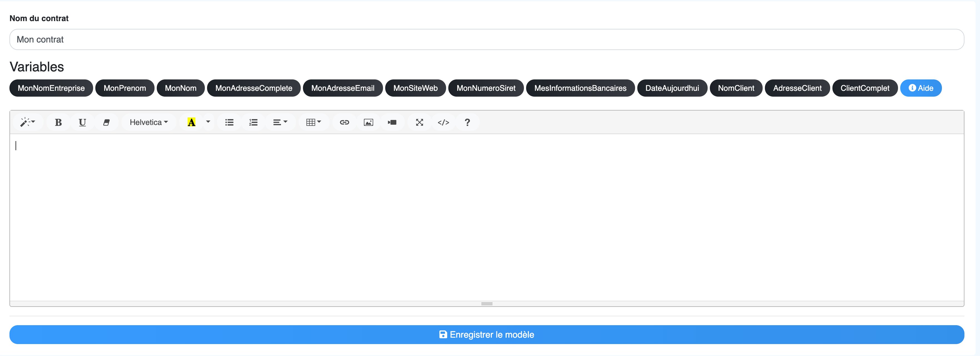Toggle fullscreen editor mode
The image size is (980, 356).
point(419,122)
